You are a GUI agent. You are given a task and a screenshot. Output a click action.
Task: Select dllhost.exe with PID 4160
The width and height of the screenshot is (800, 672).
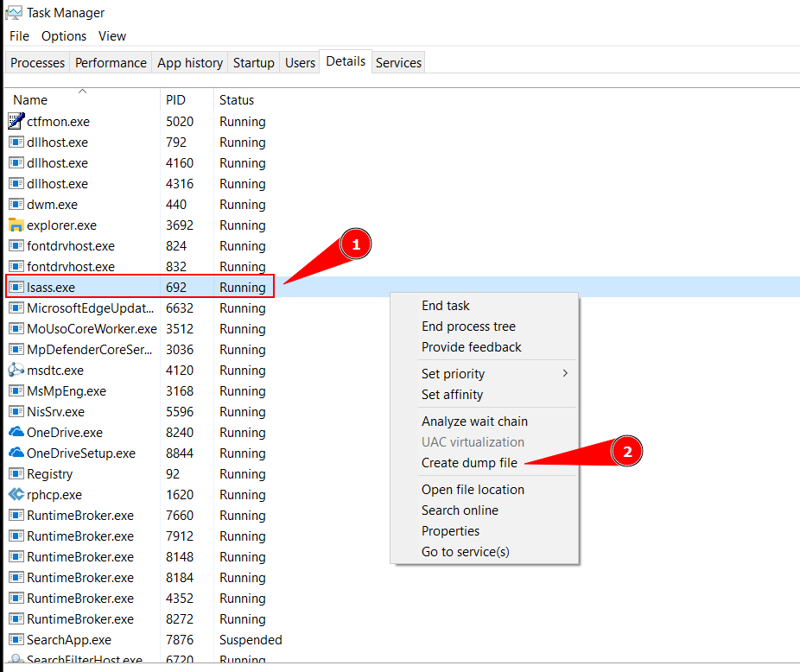click(x=57, y=163)
